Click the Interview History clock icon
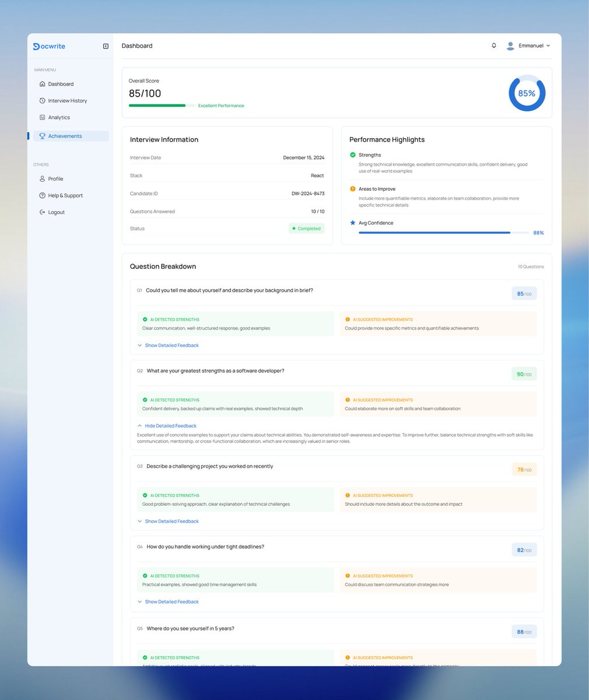This screenshot has height=700, width=589. (x=42, y=100)
